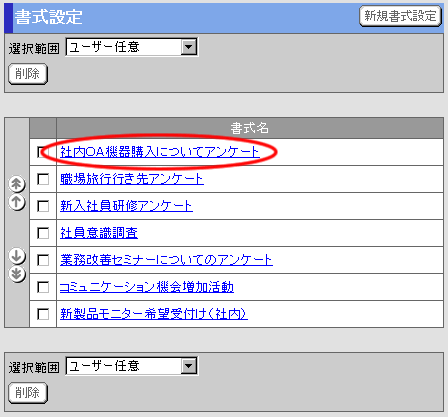The width and height of the screenshot is (448, 417).
Task: Open the 社内OA機器購入についてアンケート link
Action: [x=159, y=152]
